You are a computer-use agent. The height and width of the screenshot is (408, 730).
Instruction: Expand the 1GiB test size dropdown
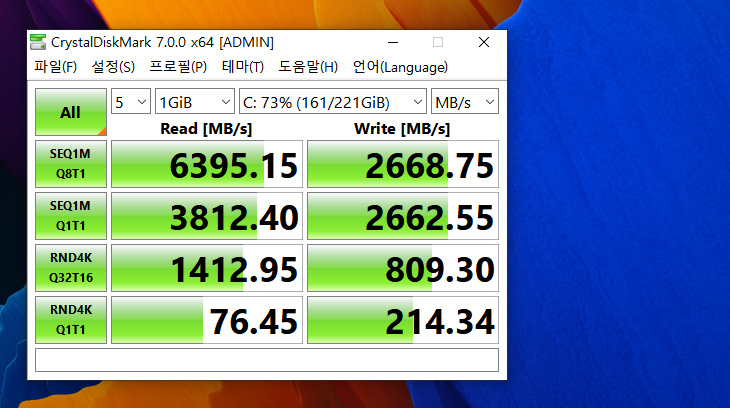tap(195, 101)
